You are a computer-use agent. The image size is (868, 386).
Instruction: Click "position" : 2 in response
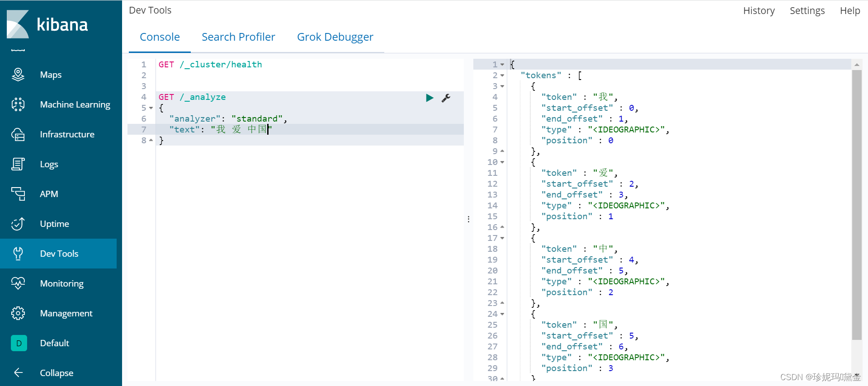tap(577, 292)
